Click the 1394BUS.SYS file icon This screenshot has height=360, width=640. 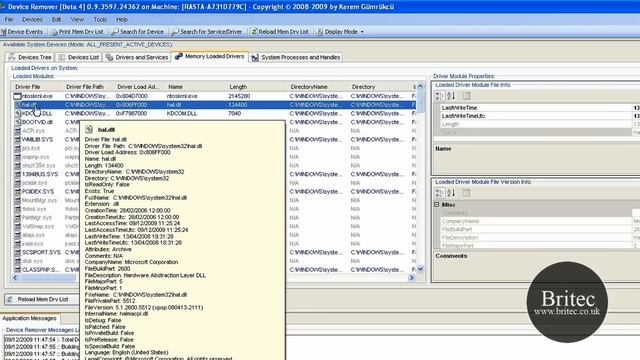point(17,174)
